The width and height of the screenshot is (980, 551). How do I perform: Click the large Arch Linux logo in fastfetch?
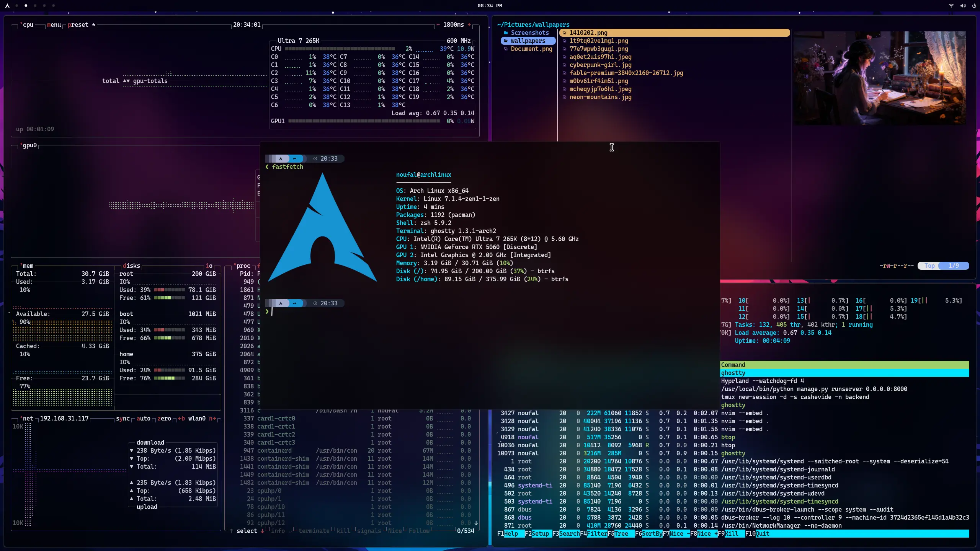coord(322,227)
